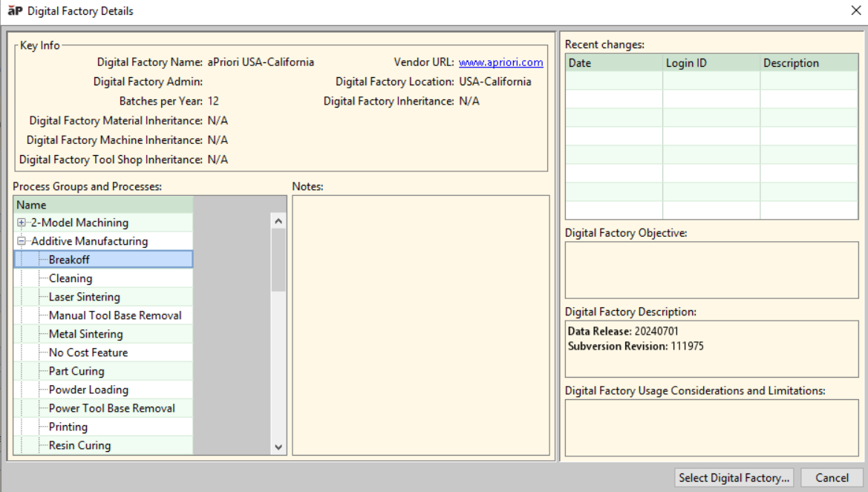The height and width of the screenshot is (492, 868).
Task: Select the Laser Sintering process
Action: coord(84,297)
